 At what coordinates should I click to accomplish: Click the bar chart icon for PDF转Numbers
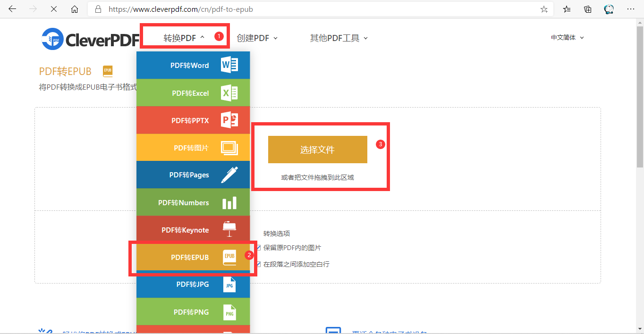coord(229,202)
